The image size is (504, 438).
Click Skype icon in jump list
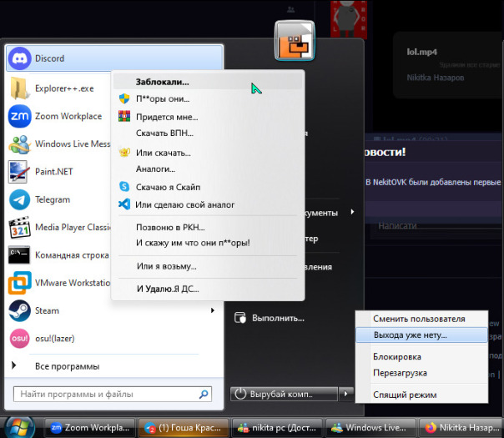(x=124, y=187)
